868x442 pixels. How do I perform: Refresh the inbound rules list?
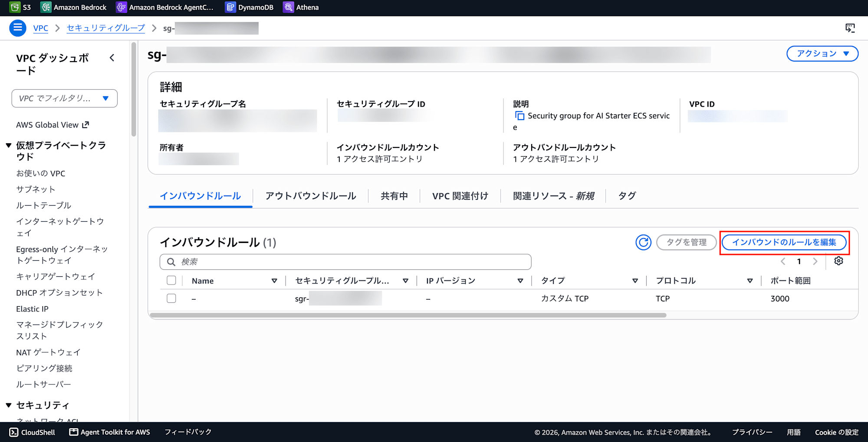click(x=643, y=242)
